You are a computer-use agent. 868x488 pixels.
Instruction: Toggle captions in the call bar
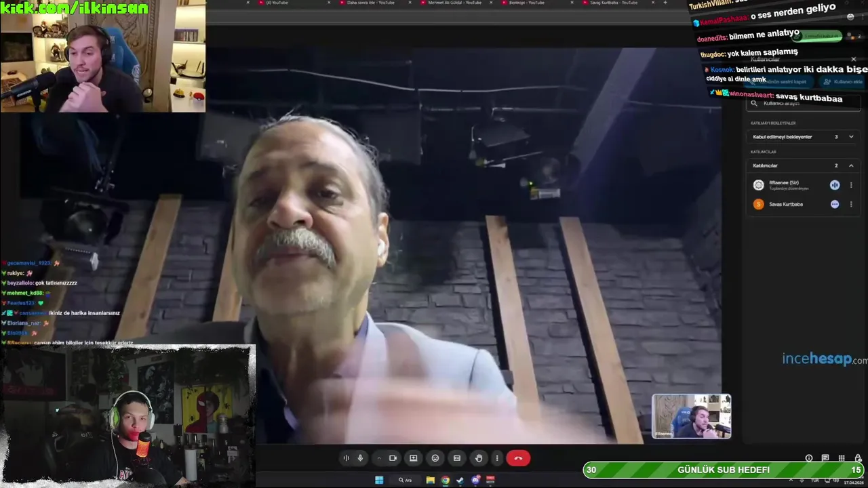pos(457,458)
